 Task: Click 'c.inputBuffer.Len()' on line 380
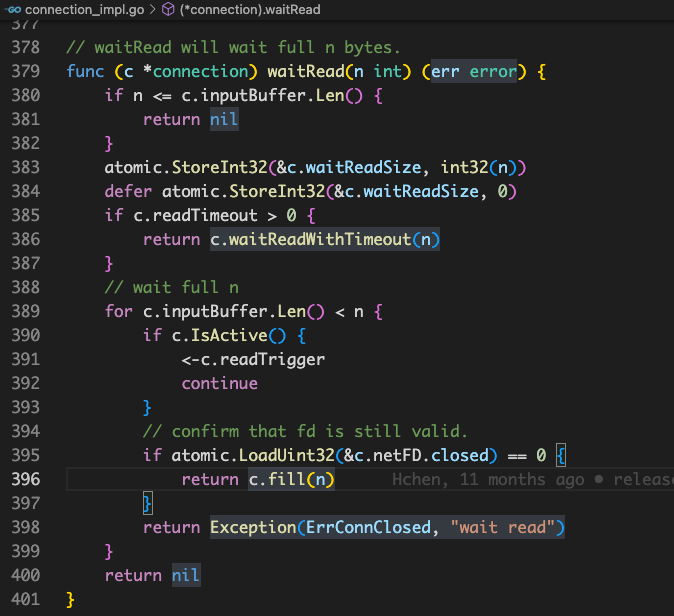coord(272,95)
